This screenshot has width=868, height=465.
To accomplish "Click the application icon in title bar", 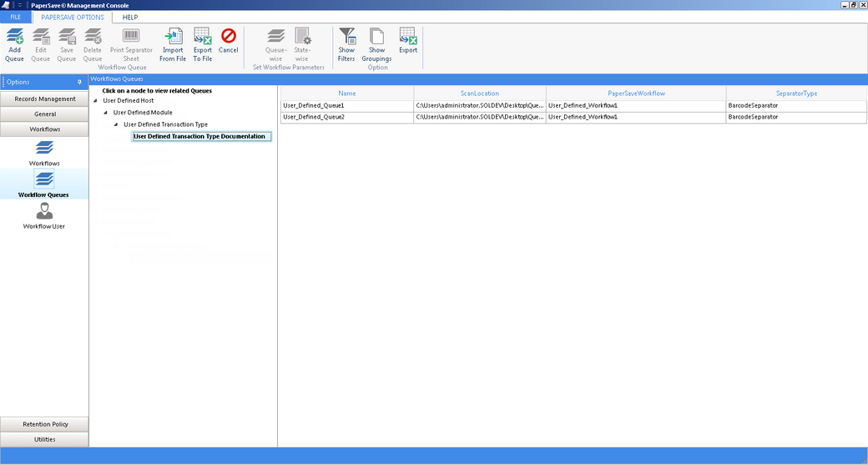I will point(5,5).
